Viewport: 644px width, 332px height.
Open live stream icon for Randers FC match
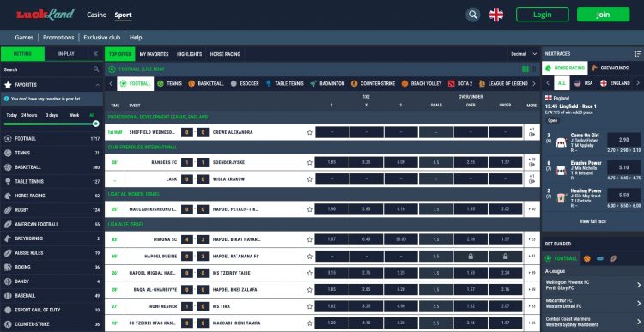532,165
